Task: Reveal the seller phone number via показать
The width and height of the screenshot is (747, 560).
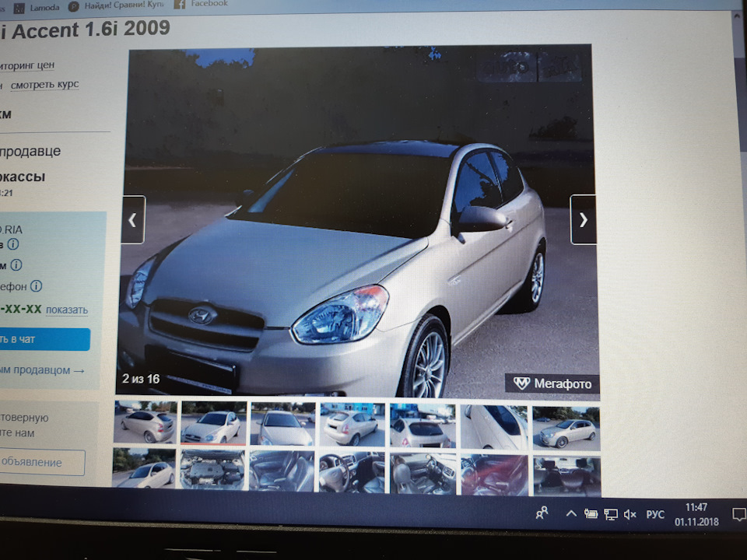Action: tap(67, 310)
